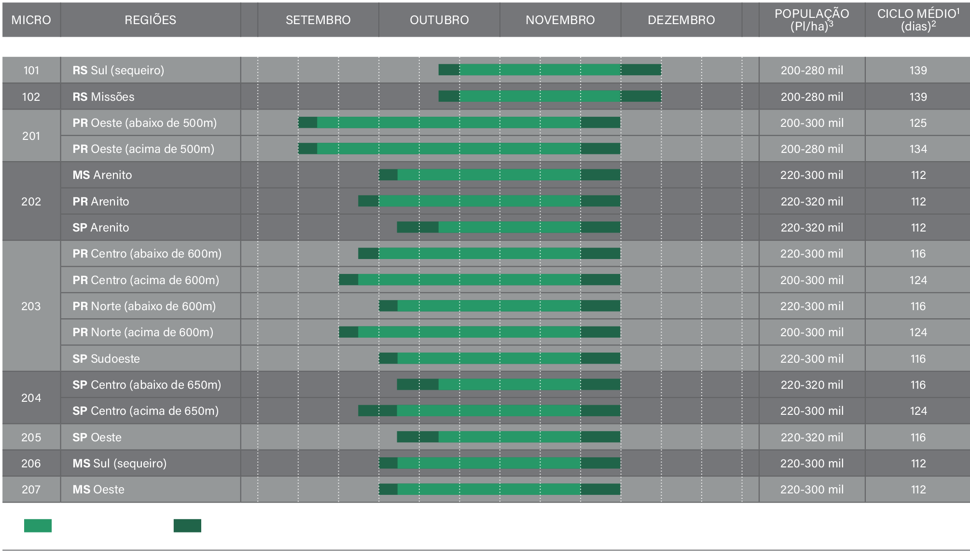The width and height of the screenshot is (970, 560).
Task: Click the NOVEMBRO month header
Action: (560, 20)
